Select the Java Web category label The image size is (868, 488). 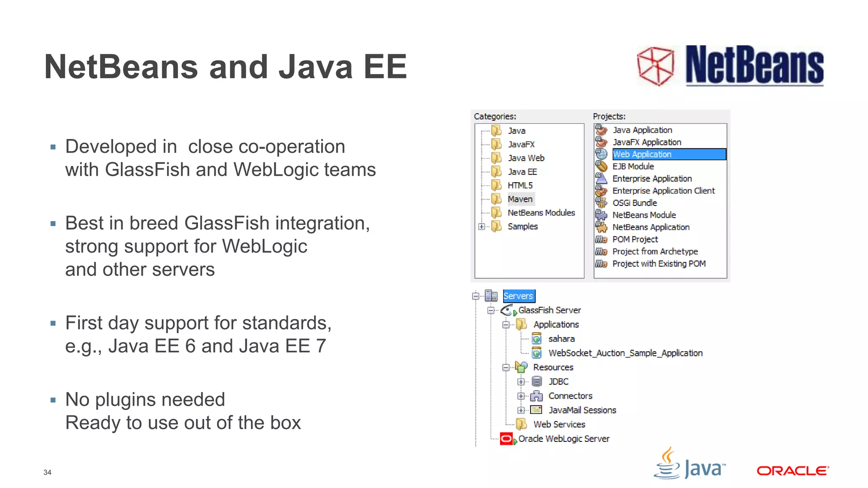point(526,158)
